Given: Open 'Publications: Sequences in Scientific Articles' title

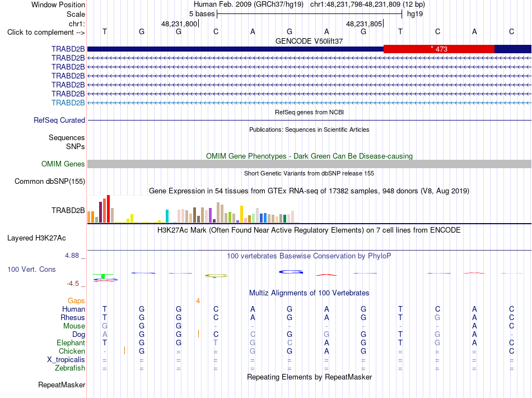Looking at the screenshot, I should click(309, 129).
